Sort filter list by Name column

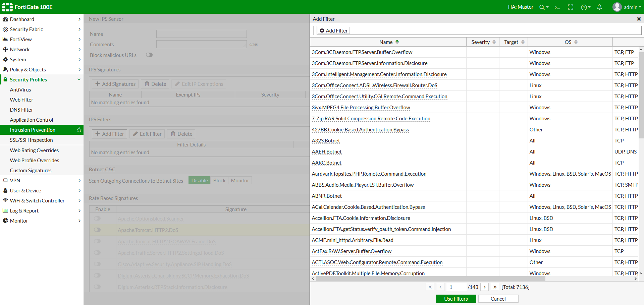tap(389, 42)
